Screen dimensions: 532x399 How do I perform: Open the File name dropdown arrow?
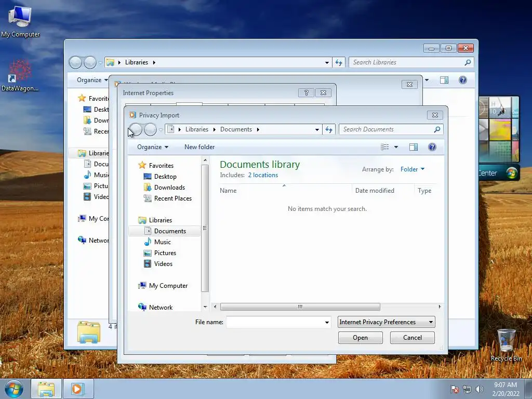(327, 322)
